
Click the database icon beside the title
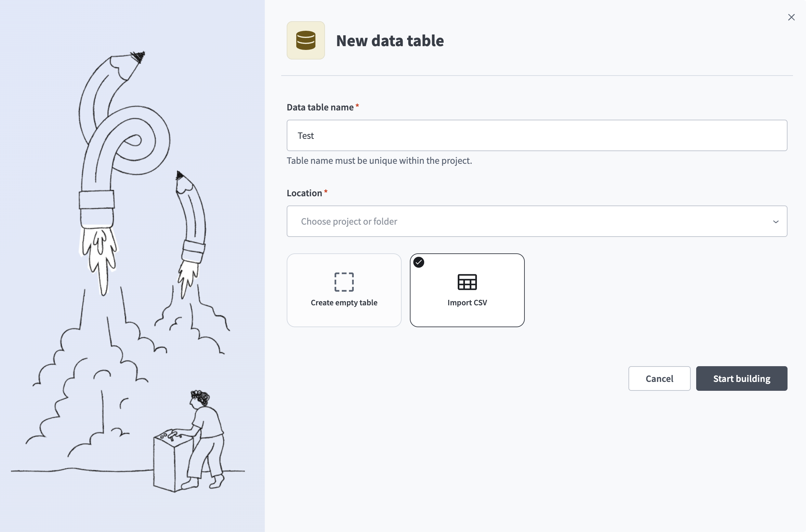[305, 40]
